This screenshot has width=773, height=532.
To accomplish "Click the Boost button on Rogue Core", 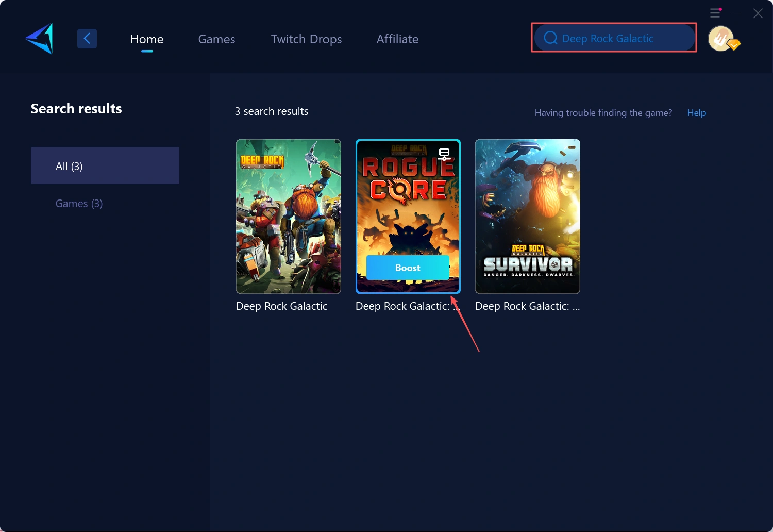I will [x=408, y=268].
